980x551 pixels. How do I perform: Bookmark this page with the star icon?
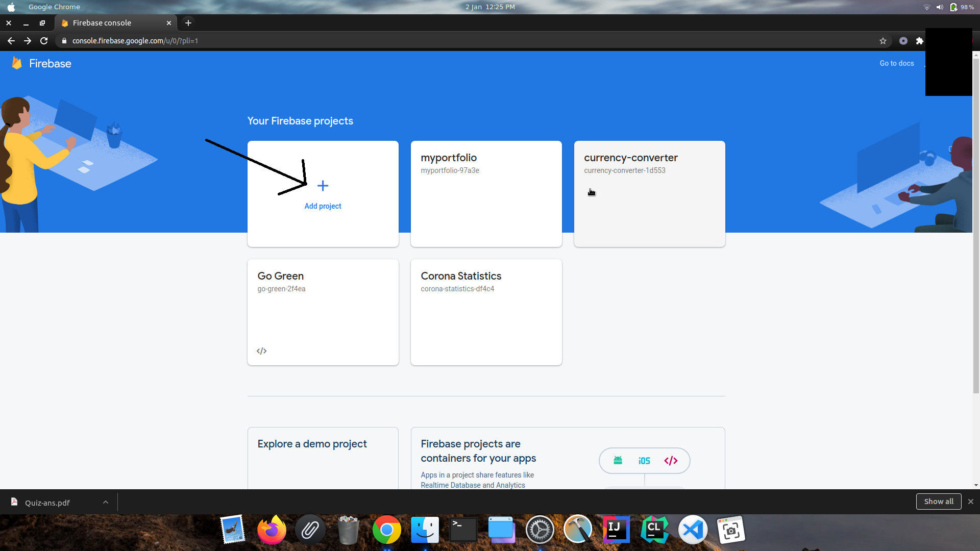click(x=883, y=41)
